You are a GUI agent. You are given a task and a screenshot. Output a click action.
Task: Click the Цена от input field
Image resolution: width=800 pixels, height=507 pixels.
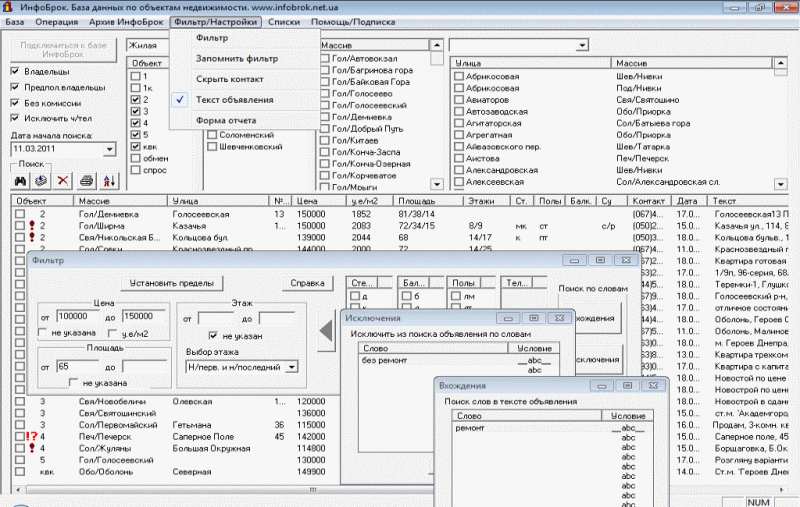coord(78,317)
